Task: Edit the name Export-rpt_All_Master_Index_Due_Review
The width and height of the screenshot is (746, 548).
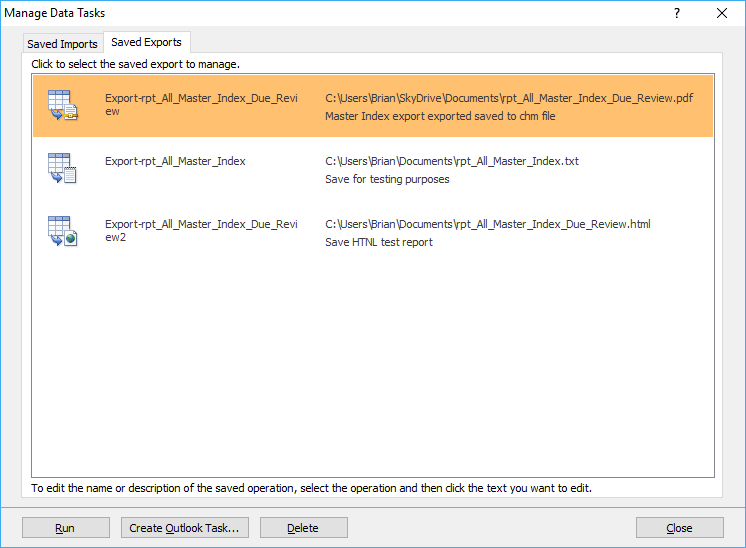Action: [201, 105]
